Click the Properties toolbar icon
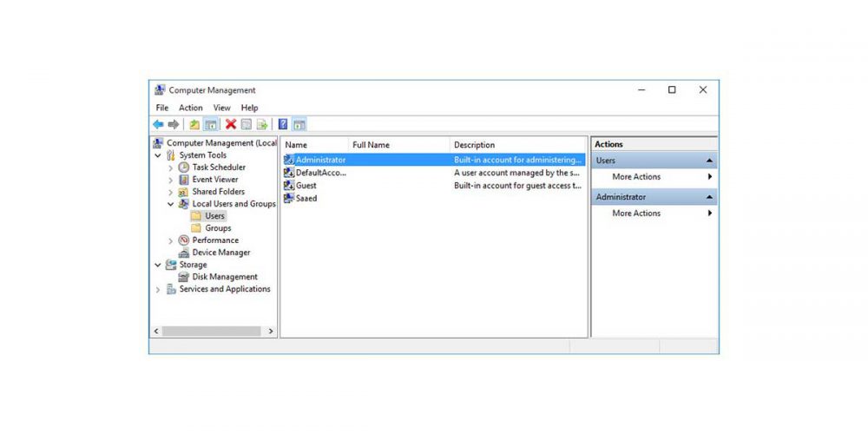Viewport: 868px width, 434px height. [x=247, y=124]
